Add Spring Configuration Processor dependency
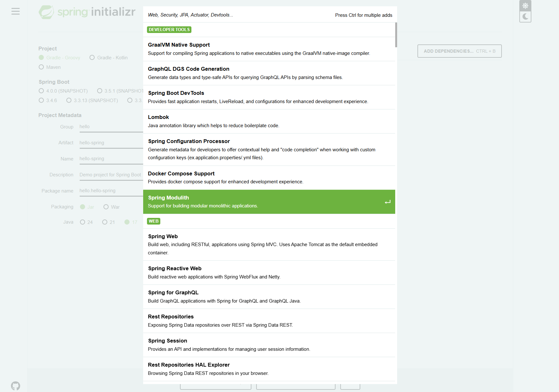 click(x=269, y=149)
